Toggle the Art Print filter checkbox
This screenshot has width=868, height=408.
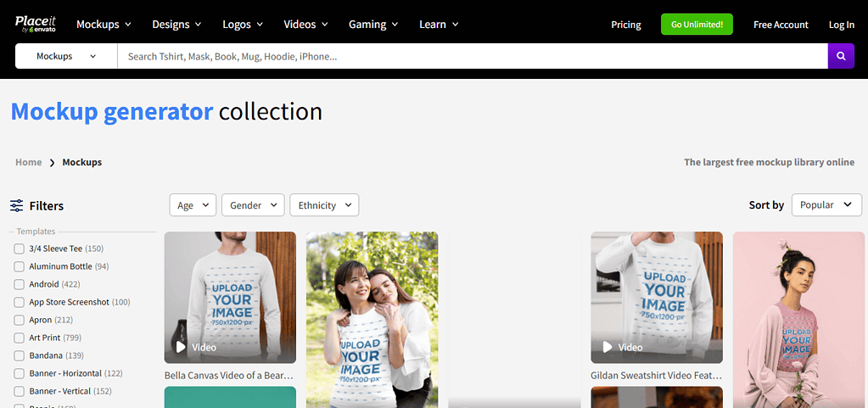(x=19, y=338)
